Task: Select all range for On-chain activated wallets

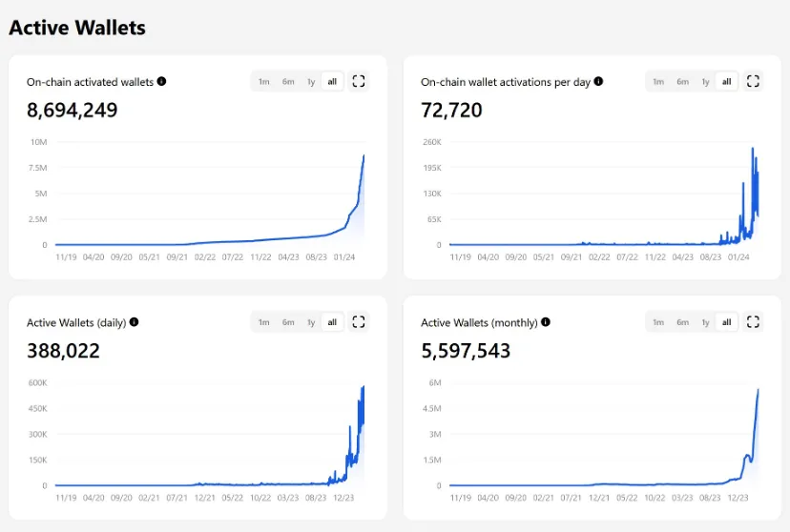Action: [332, 82]
